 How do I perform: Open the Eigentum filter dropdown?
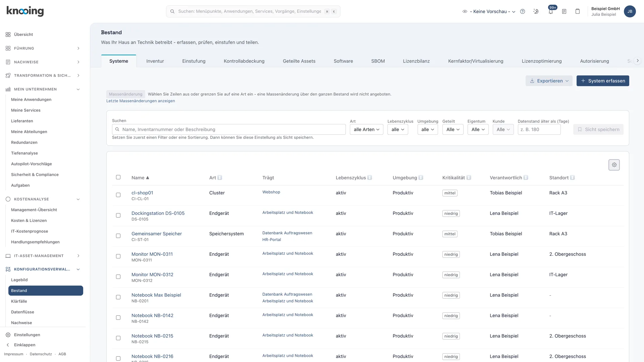point(478,129)
